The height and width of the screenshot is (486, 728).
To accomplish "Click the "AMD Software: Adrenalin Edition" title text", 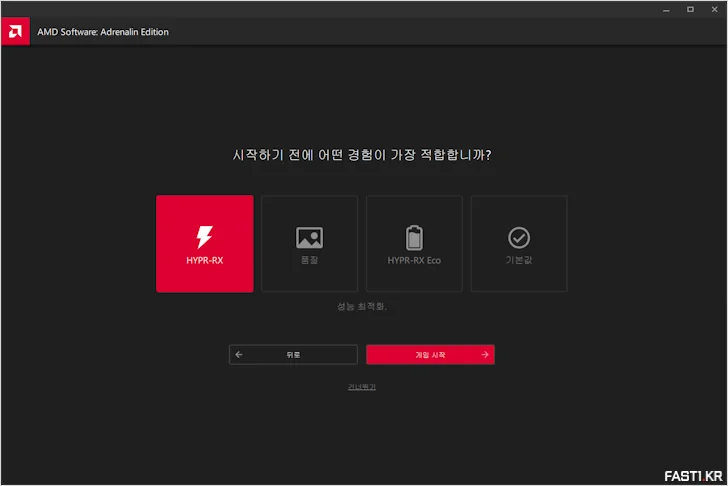I will coord(103,32).
